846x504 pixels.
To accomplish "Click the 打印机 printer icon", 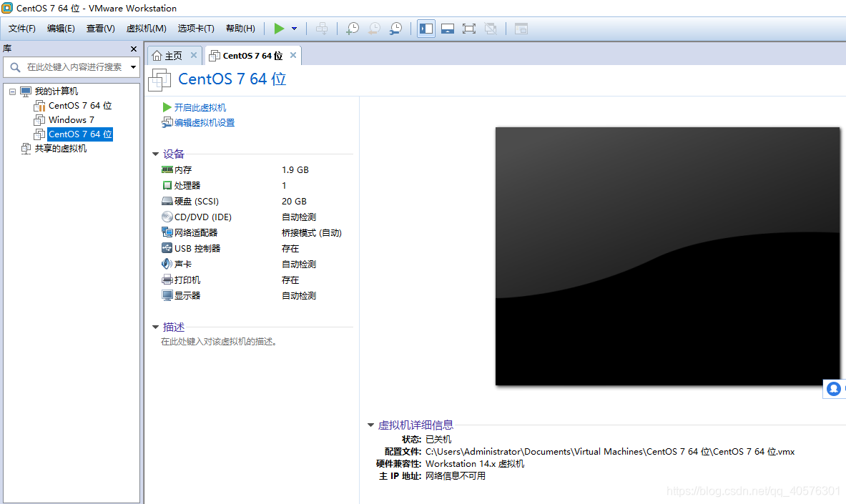I will coord(167,280).
